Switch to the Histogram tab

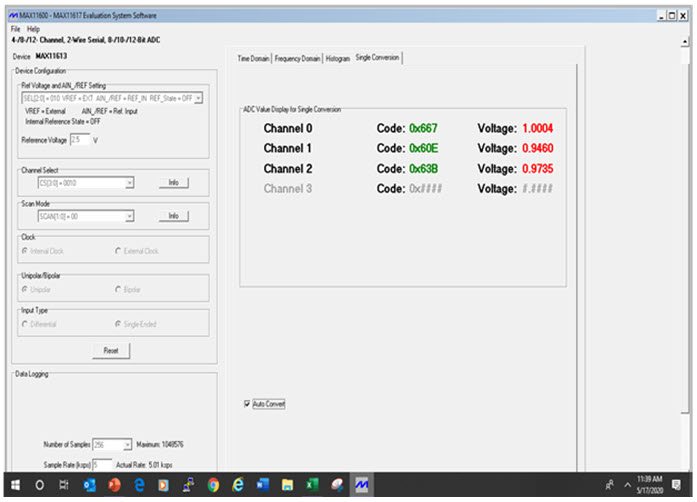coord(337,58)
